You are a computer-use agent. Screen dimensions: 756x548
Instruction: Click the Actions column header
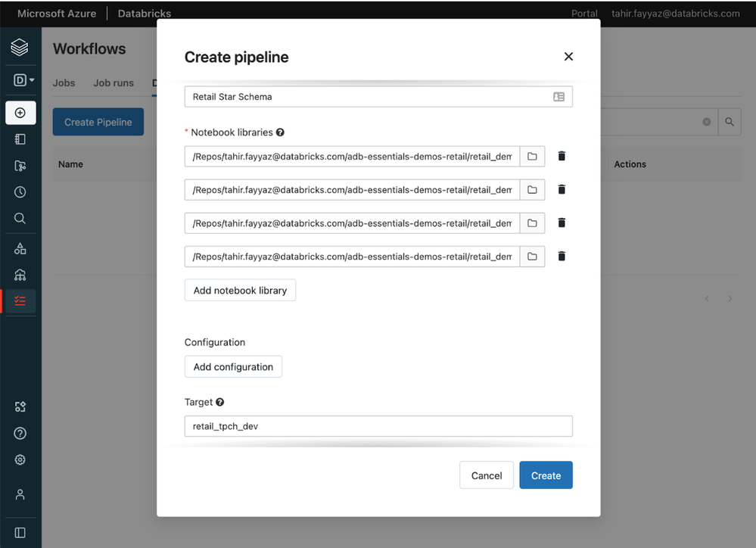(630, 164)
